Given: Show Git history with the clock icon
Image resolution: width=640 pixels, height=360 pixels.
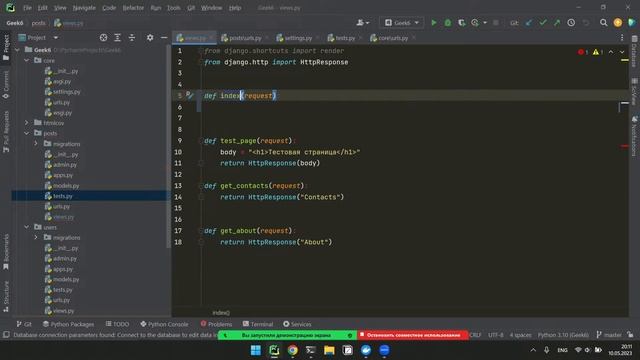Looking at the screenshot, I should pos(571,23).
